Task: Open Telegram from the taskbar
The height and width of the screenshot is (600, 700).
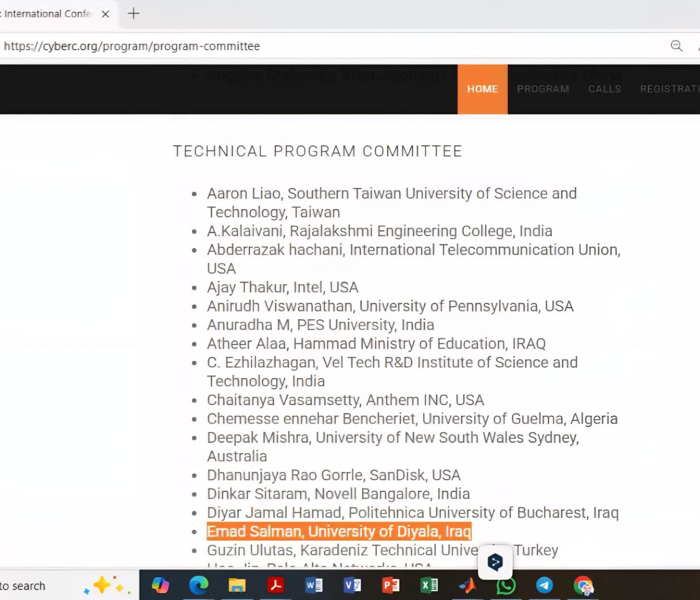Action: 544,585
